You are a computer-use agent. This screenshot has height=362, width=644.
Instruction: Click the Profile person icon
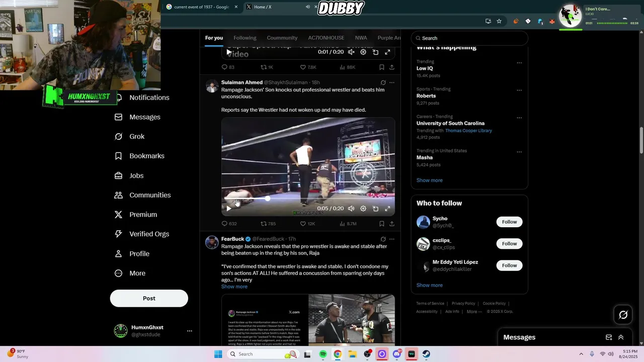pos(118,253)
